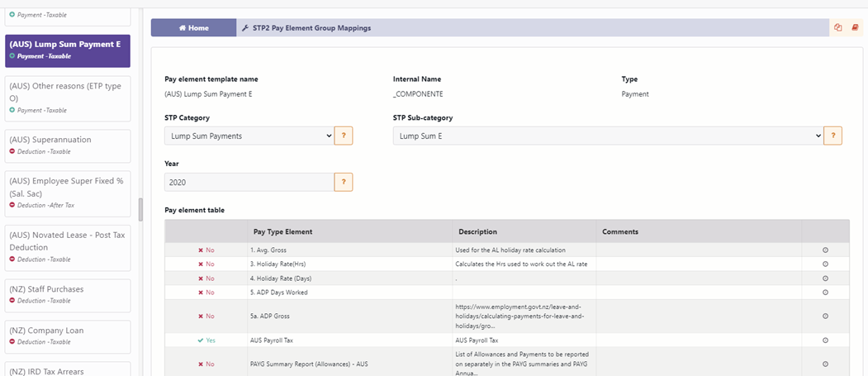Open help for STP Category field
Screen dimensions: 868x376
tap(344, 136)
